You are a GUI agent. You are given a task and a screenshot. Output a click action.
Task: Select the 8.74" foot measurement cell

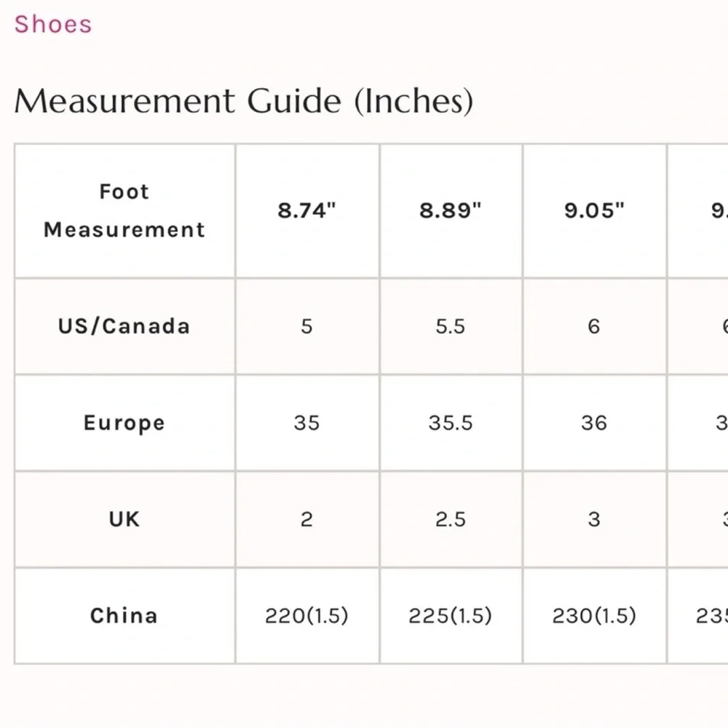[306, 210]
